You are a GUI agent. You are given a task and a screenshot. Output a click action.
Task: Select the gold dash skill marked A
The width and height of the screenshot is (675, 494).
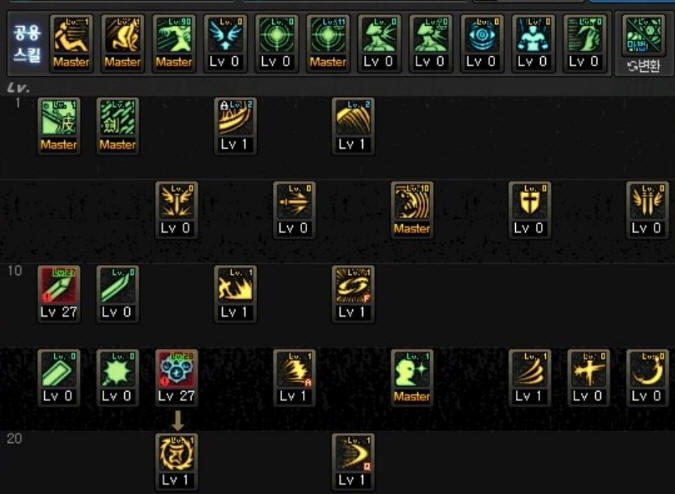click(294, 377)
